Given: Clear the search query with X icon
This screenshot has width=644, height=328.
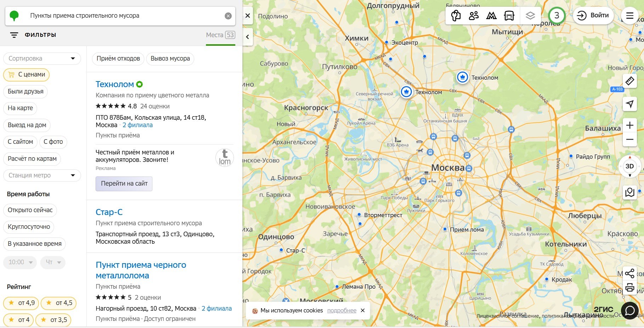Looking at the screenshot, I should point(228,16).
